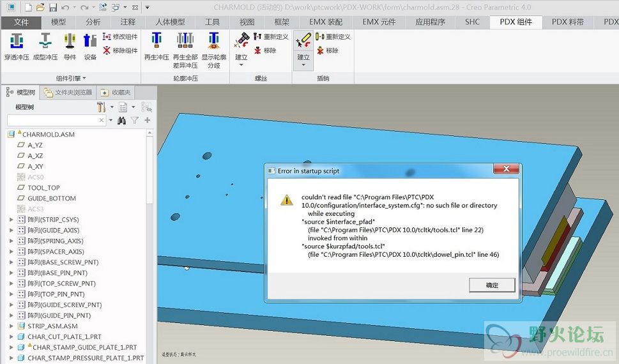Expand the STRIP_ASM.ASM tree node
Screen dimensions: 619x364
tap(11, 326)
